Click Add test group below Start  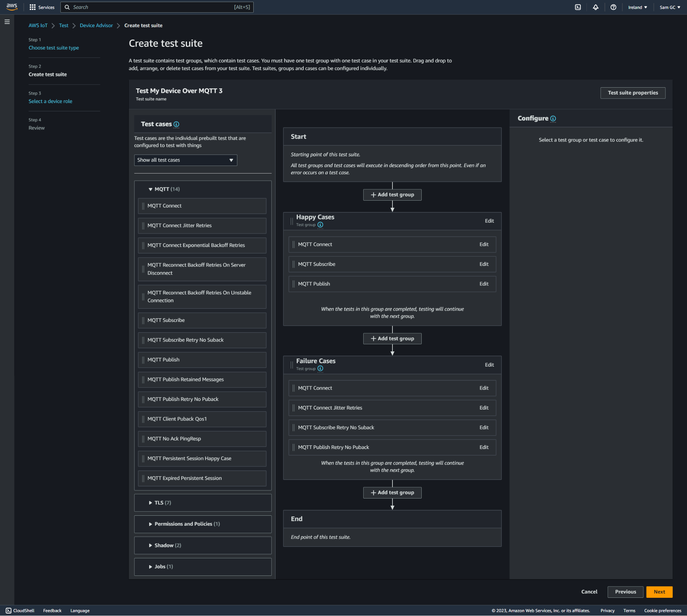392,195
